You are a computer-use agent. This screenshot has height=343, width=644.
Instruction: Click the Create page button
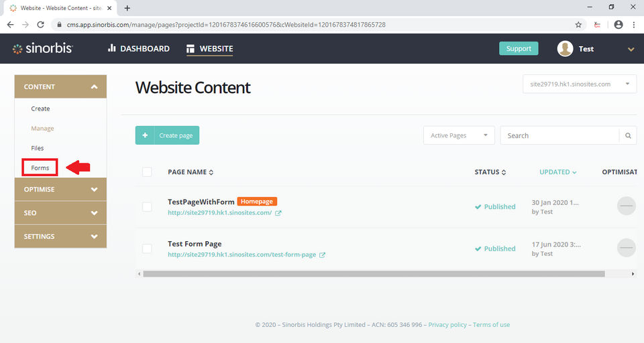[x=167, y=135]
